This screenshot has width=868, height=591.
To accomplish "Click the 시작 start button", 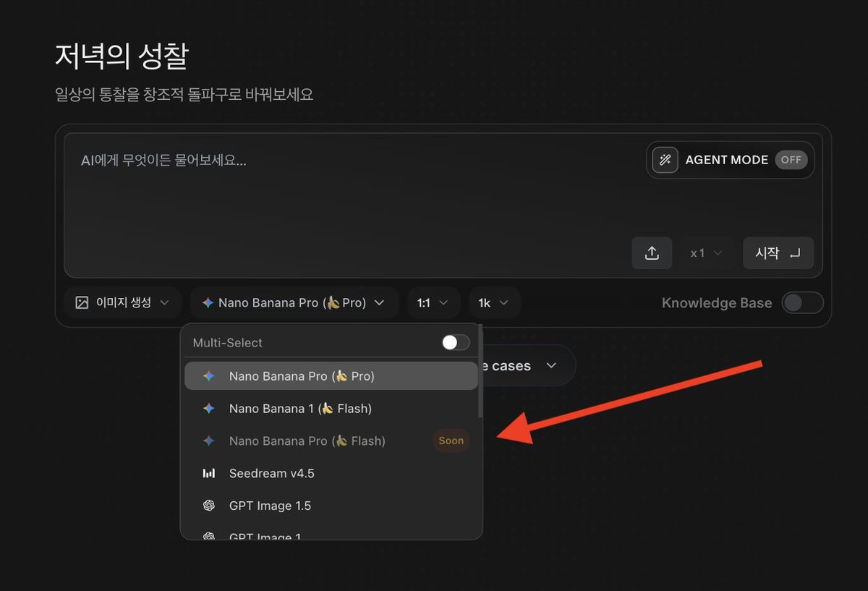I will click(778, 253).
